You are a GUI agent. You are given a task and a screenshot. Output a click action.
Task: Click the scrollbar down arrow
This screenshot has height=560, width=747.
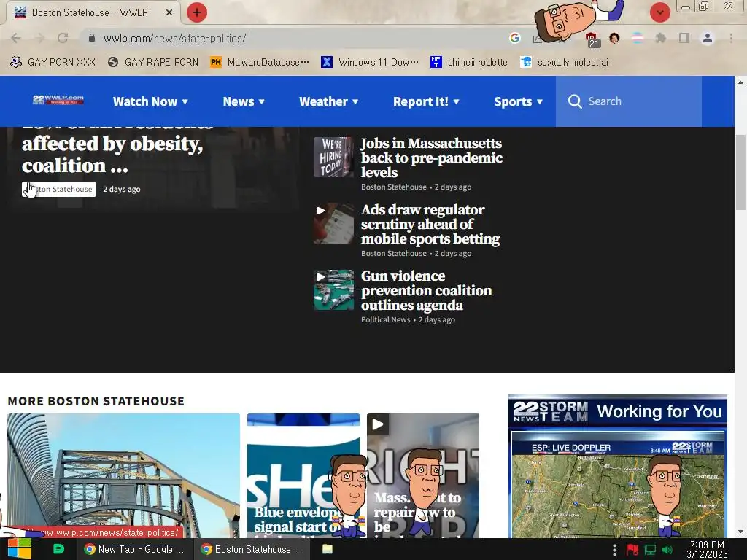pyautogui.click(x=740, y=532)
